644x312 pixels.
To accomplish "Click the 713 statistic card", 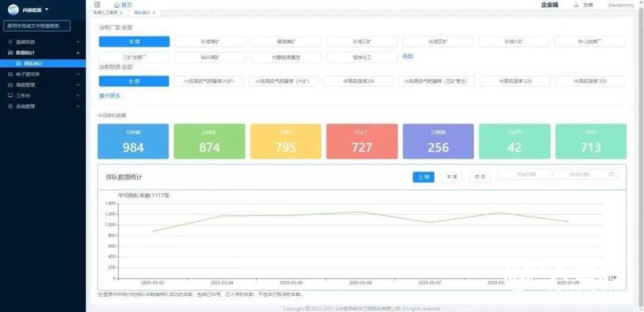I will (591, 141).
